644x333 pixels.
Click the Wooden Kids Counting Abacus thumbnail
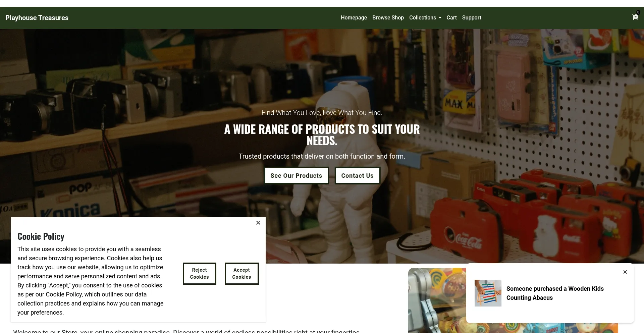point(488,293)
